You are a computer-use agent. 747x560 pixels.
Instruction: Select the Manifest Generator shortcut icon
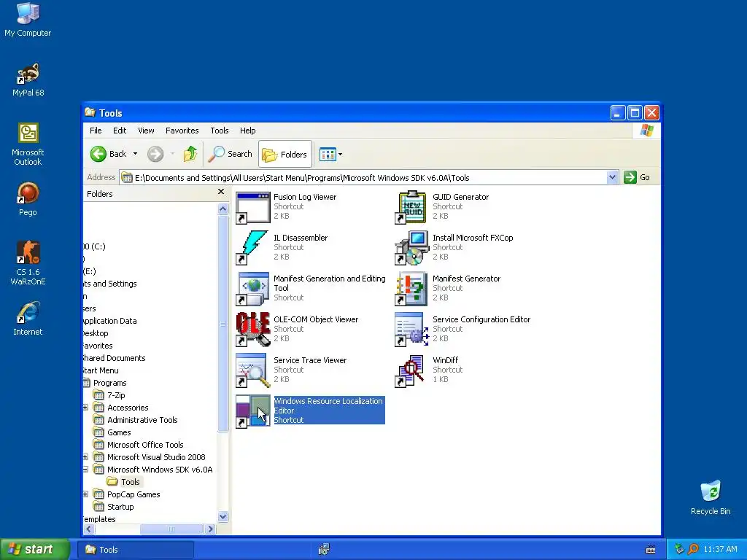(412, 289)
